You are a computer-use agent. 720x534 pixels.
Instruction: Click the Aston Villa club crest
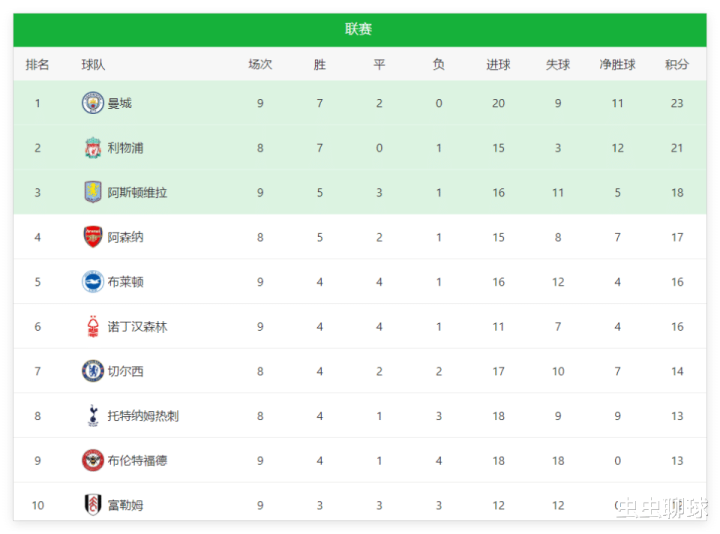[93, 192]
